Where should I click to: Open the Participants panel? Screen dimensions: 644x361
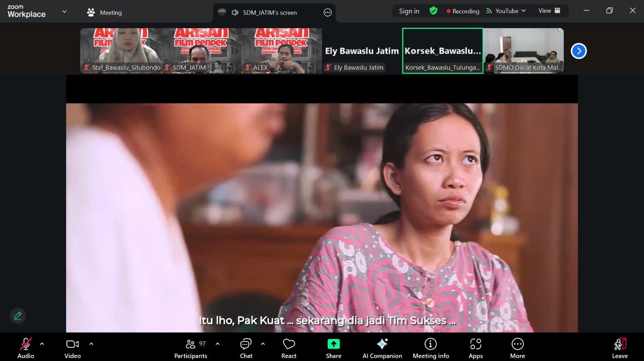click(x=191, y=348)
